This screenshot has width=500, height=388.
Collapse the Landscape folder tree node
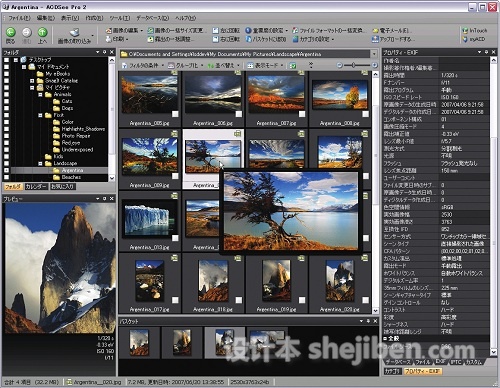click(x=40, y=163)
